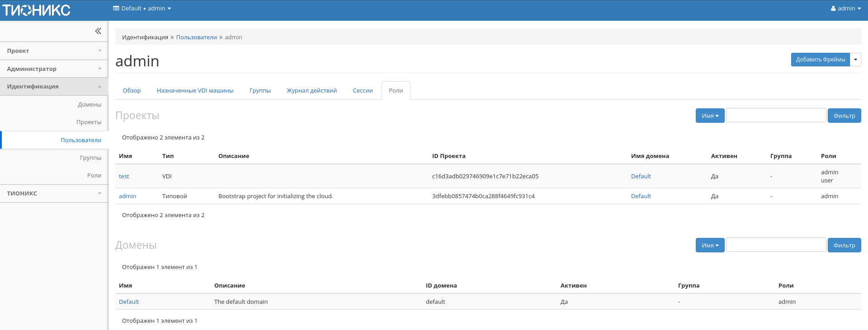This screenshot has width=868, height=330.
Task: Click the Добавить Фреймы button
Action: coord(820,60)
